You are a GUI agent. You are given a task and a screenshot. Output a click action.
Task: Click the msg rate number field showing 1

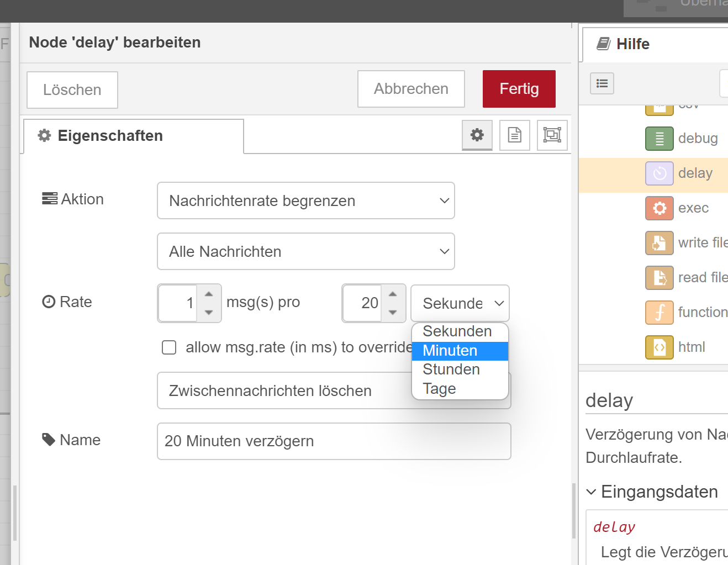pyautogui.click(x=178, y=303)
